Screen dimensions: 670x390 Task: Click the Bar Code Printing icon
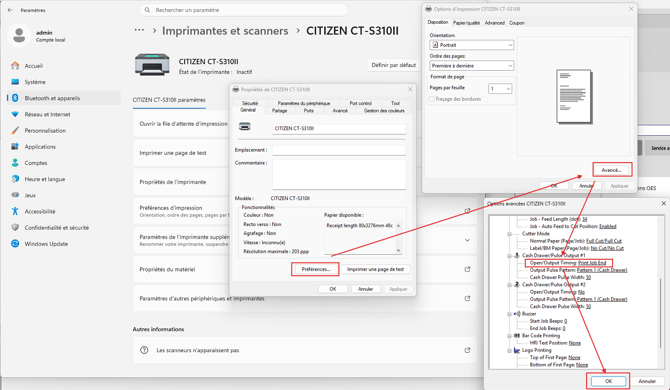(516, 336)
